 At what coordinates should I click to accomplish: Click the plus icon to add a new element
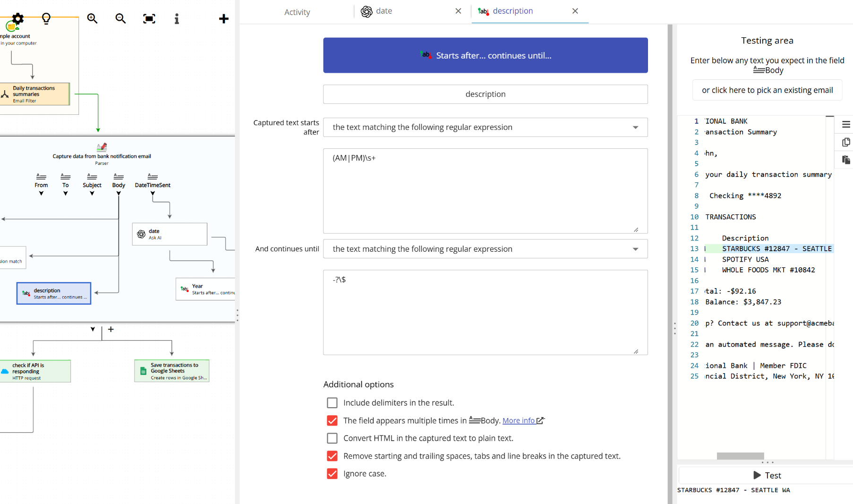pyautogui.click(x=223, y=19)
